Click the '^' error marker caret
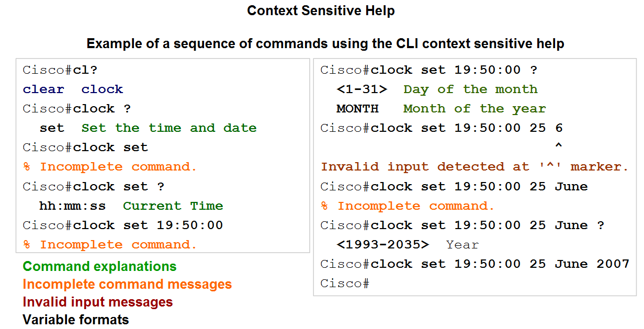 coord(558,146)
